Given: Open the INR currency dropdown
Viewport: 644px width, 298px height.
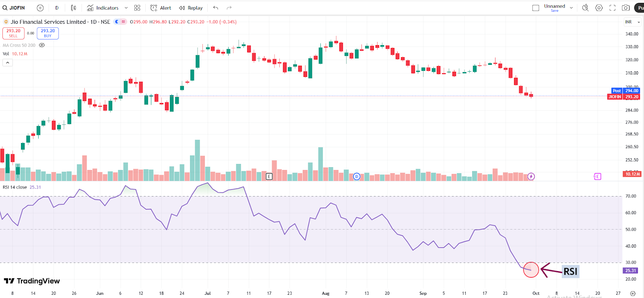Looking at the screenshot, I should pos(632,22).
